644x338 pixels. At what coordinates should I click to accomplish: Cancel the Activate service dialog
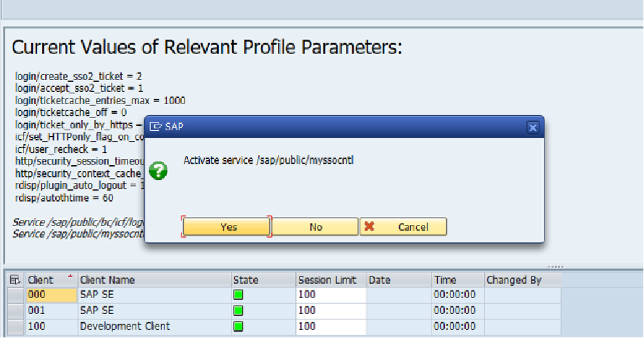coord(404,227)
